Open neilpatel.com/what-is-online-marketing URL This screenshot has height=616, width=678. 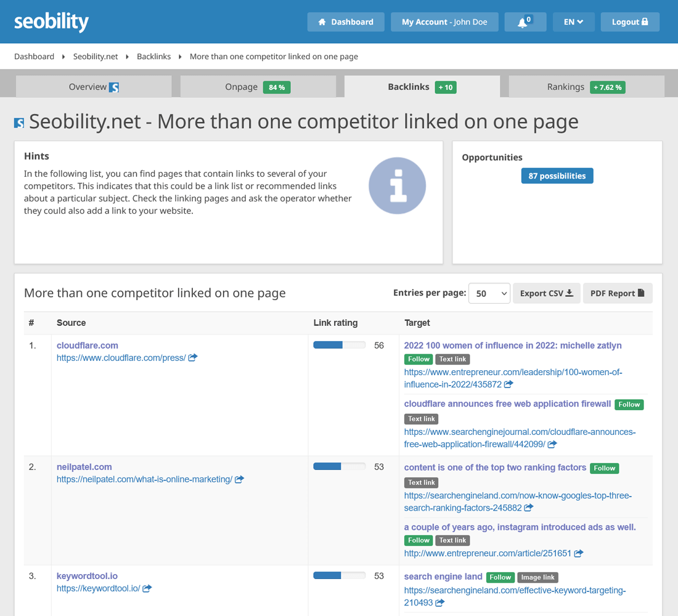tap(144, 479)
